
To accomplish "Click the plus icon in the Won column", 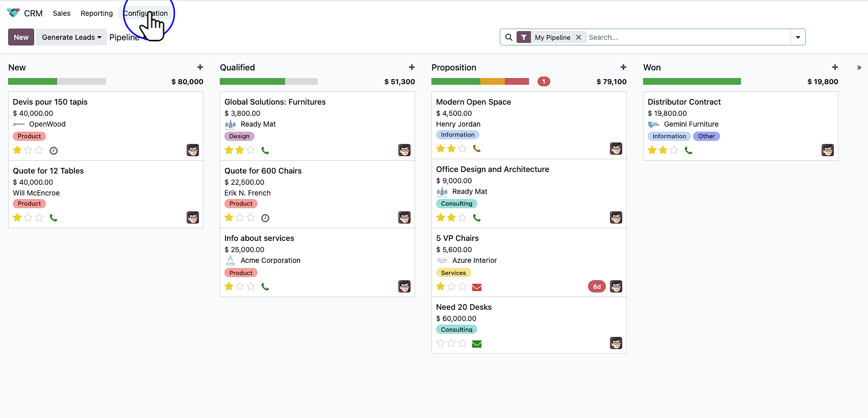I will pyautogui.click(x=835, y=67).
